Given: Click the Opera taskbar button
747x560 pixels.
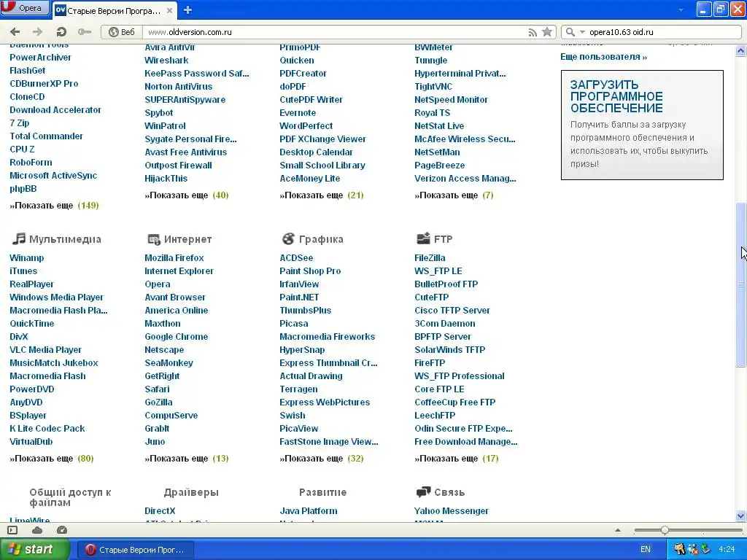Looking at the screenshot, I should [x=135, y=550].
